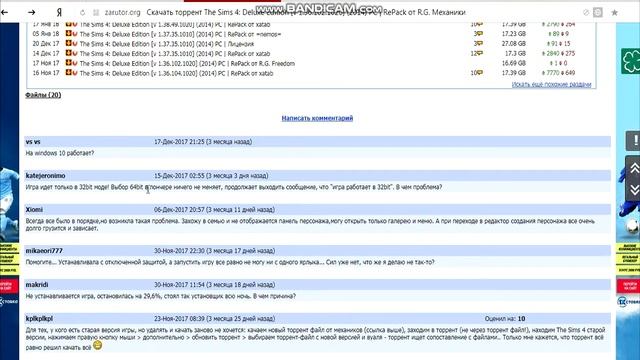Expand the Файлы (20) section
640x360 pixels.
click(x=43, y=95)
